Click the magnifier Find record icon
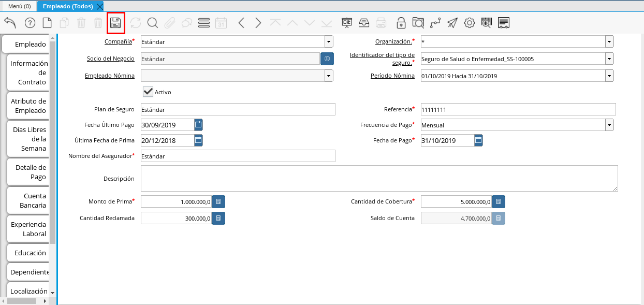The image size is (644, 305). pos(152,23)
